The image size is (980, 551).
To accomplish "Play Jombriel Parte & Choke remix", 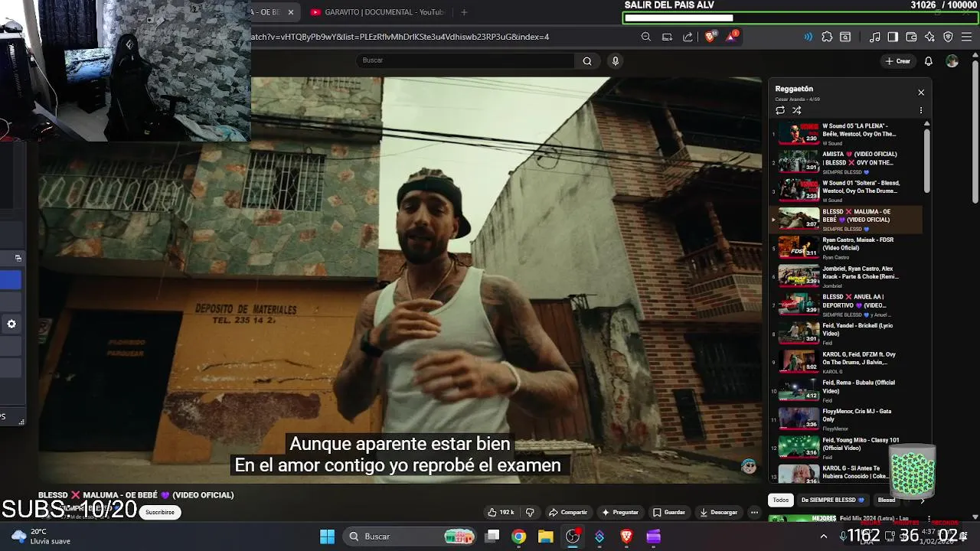I will point(846,276).
